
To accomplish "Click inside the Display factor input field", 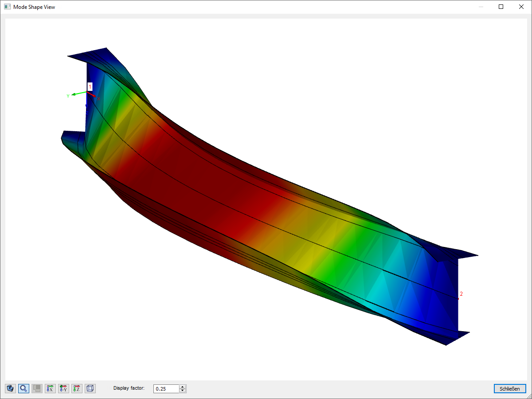I will pyautogui.click(x=166, y=388).
